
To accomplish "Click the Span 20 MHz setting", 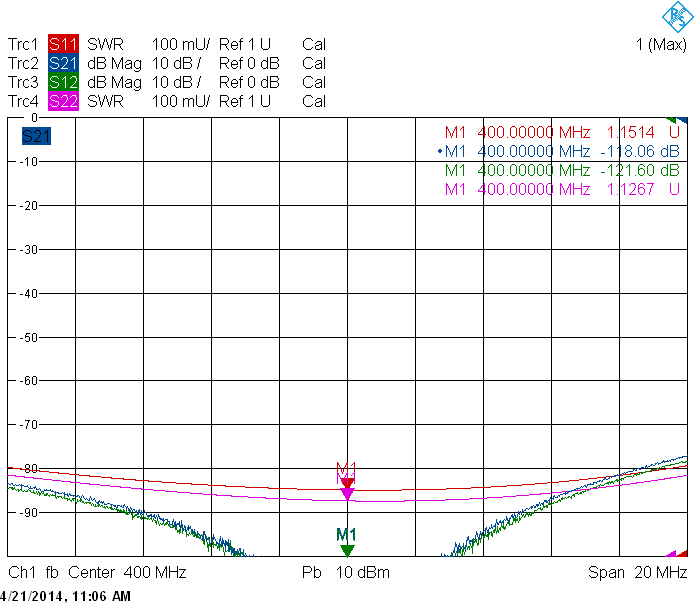I will point(637,572).
